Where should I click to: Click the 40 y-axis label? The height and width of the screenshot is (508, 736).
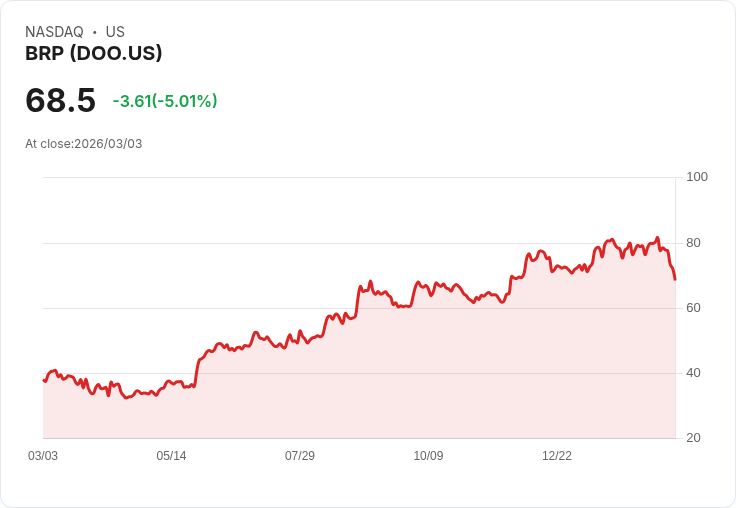(693, 373)
